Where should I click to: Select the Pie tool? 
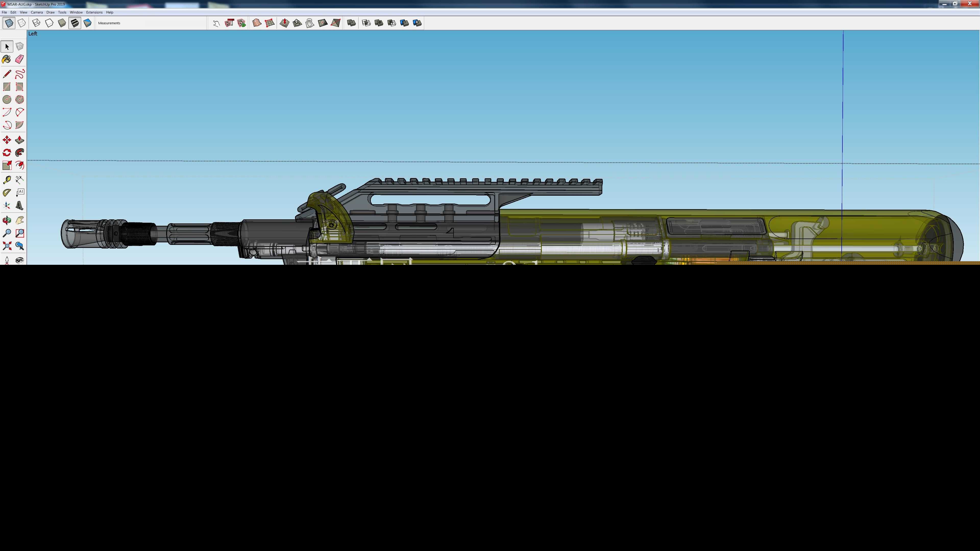(20, 125)
